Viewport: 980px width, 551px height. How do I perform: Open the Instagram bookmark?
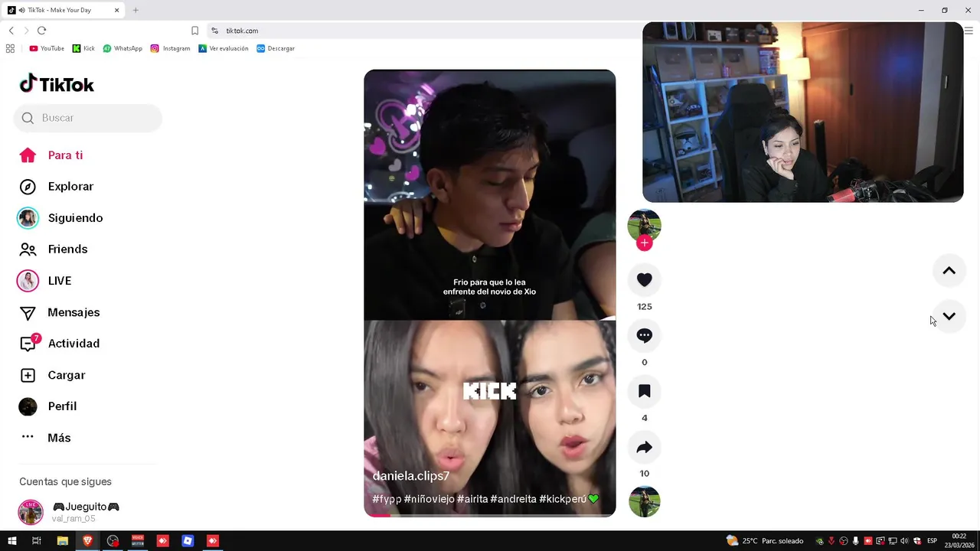click(170, 48)
